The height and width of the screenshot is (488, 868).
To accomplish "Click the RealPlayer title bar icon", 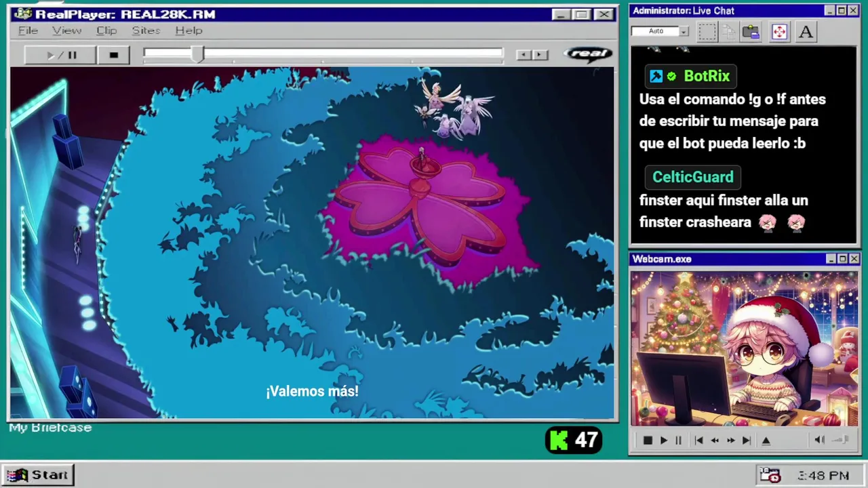I will 22,14.
